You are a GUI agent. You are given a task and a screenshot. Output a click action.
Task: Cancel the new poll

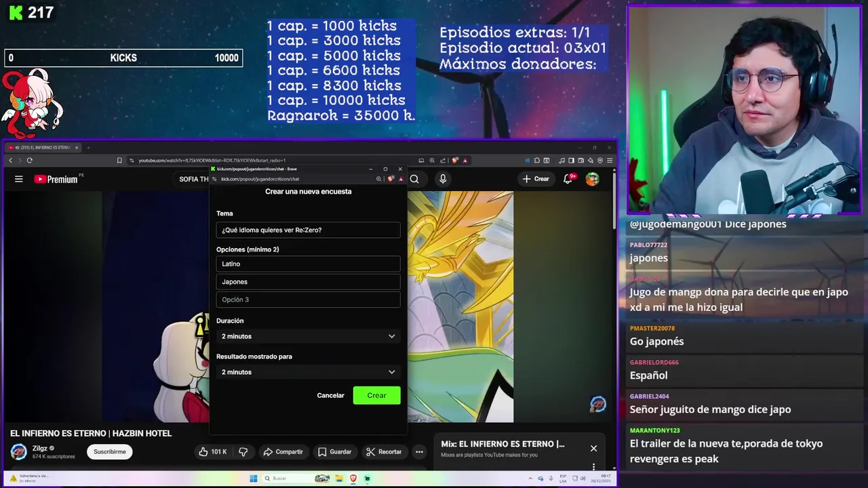pos(330,395)
